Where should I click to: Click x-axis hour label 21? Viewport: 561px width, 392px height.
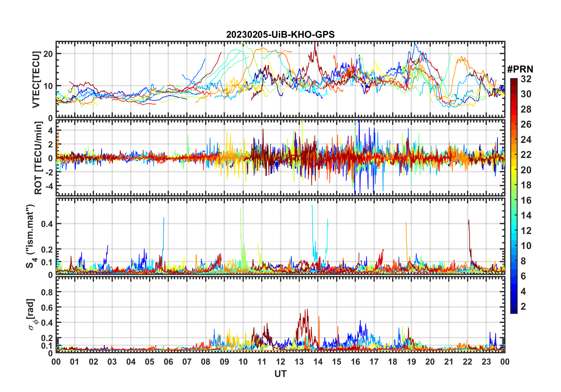[449, 362]
